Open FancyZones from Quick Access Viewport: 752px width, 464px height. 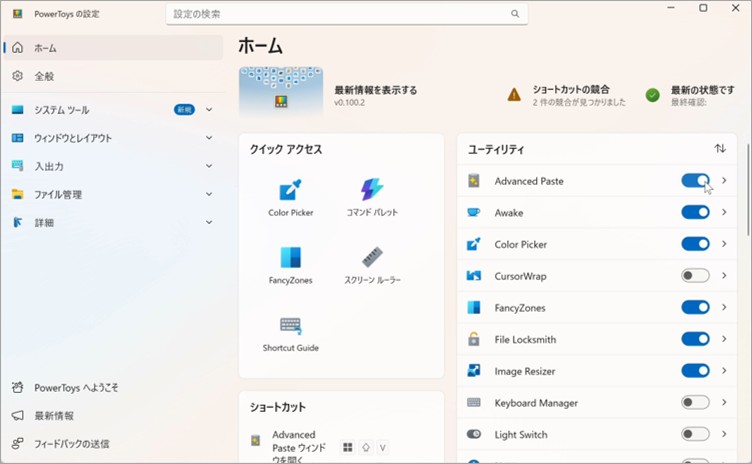(x=290, y=265)
